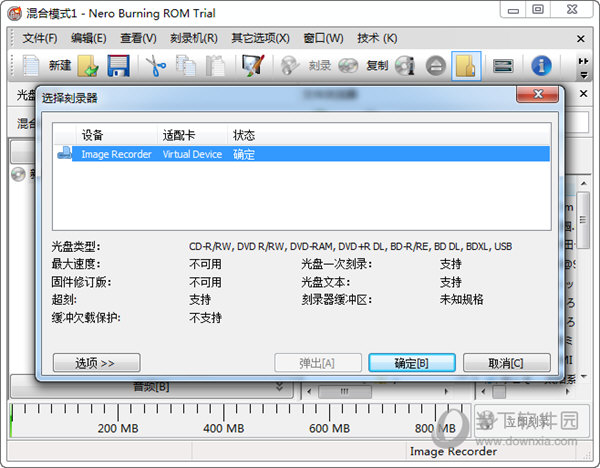
Task: Click the right vertical scrollbar up arrow
Action: 584,183
